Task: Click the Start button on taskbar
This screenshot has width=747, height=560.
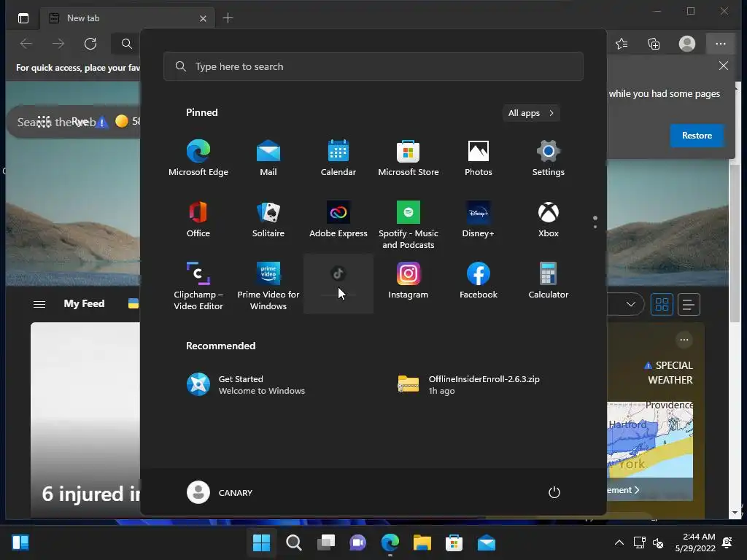Action: pyautogui.click(x=261, y=542)
